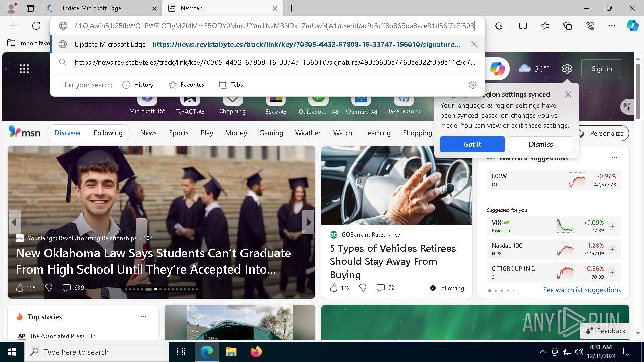Select the revistabyte search suggestion row

click(x=268, y=63)
